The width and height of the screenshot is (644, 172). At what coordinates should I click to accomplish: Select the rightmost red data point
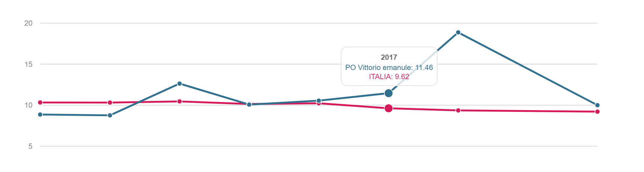coord(597,112)
